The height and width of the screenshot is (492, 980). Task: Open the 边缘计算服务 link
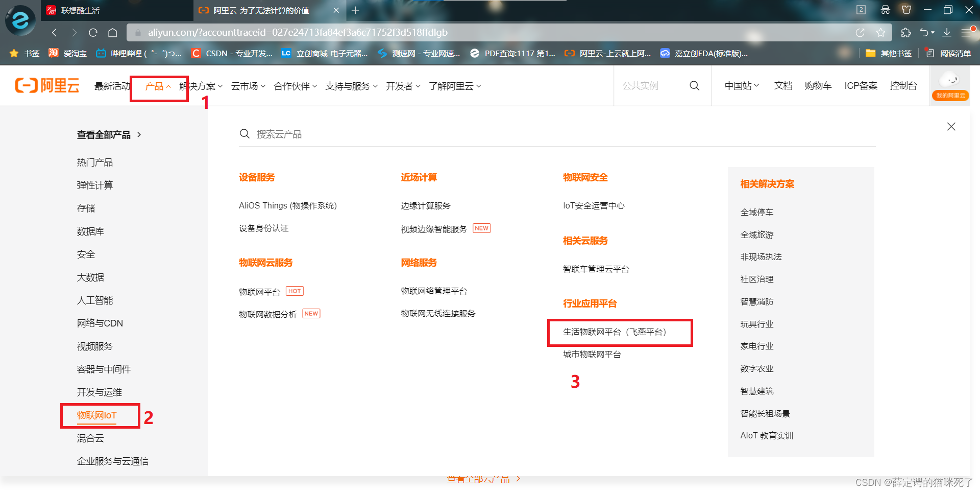tap(426, 206)
